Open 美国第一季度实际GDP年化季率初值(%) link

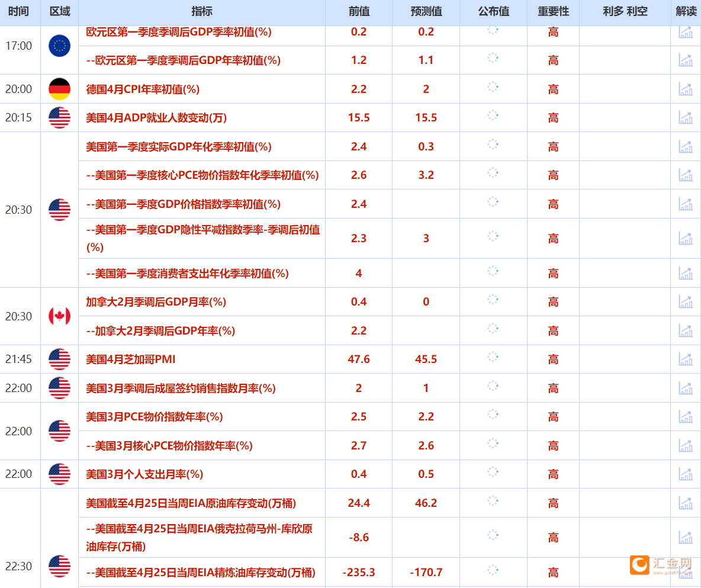click(x=179, y=146)
